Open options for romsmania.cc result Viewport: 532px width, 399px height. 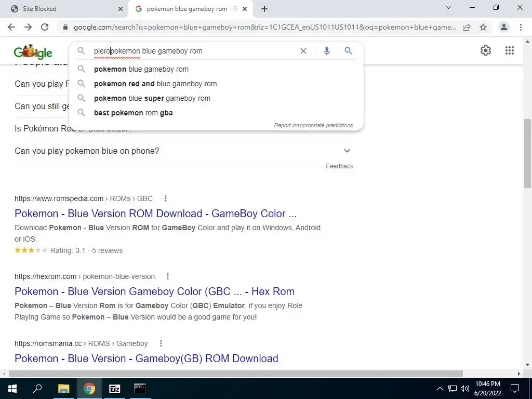coord(161,343)
